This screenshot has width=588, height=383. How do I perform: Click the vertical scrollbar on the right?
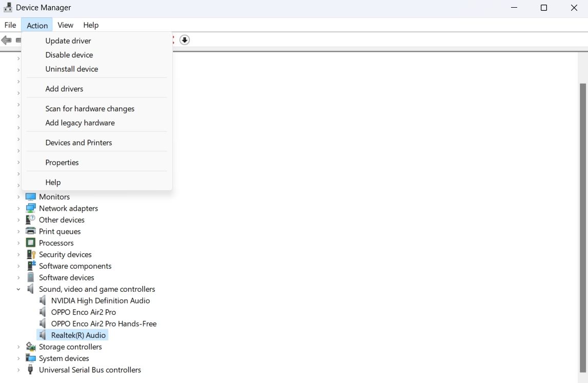tap(582, 226)
